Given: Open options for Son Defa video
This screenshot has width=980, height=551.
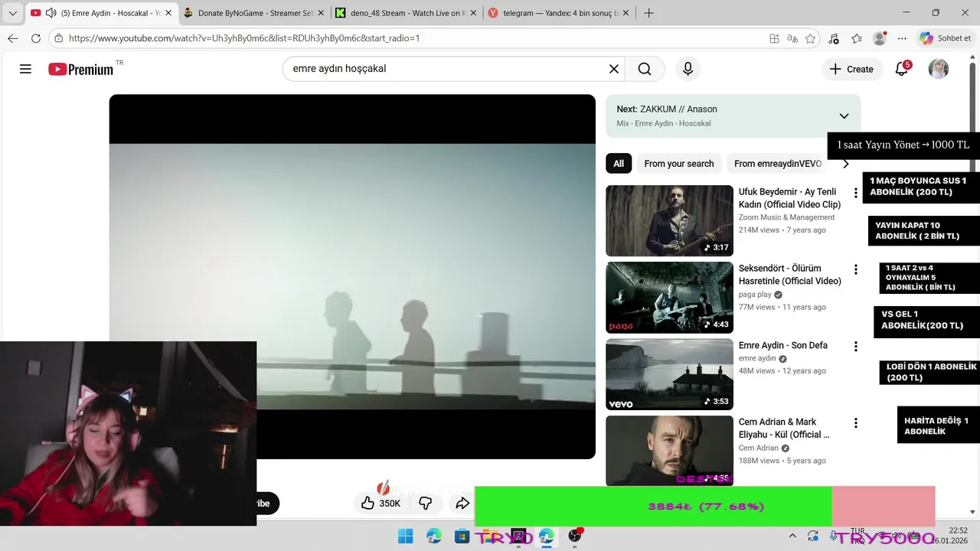Looking at the screenshot, I should [856, 346].
